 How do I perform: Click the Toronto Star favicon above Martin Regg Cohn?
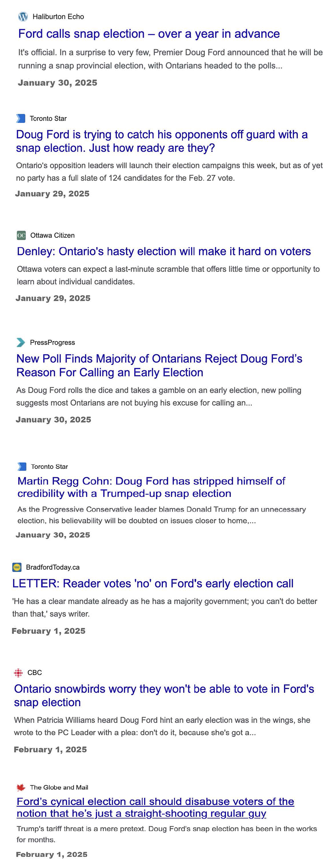[x=22, y=467]
